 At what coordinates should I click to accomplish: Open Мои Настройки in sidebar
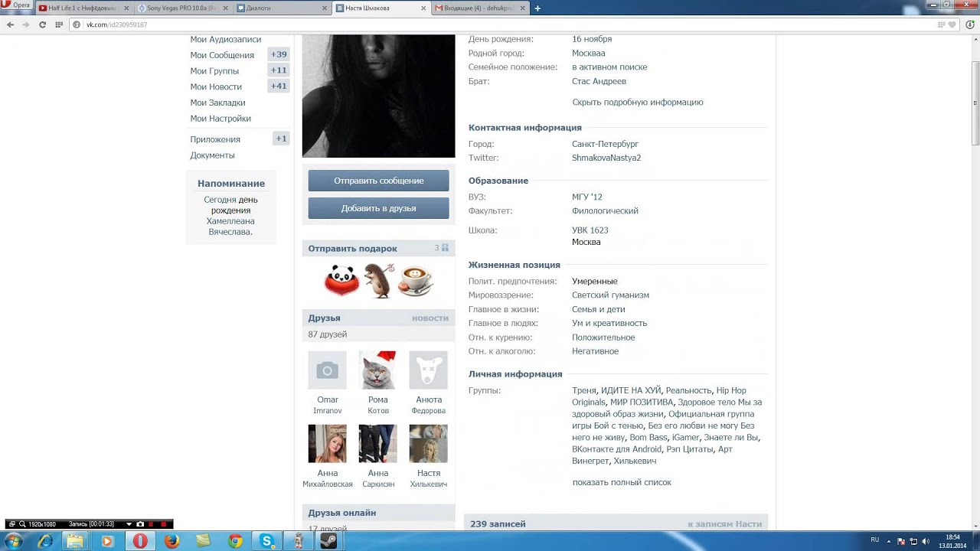(x=220, y=119)
